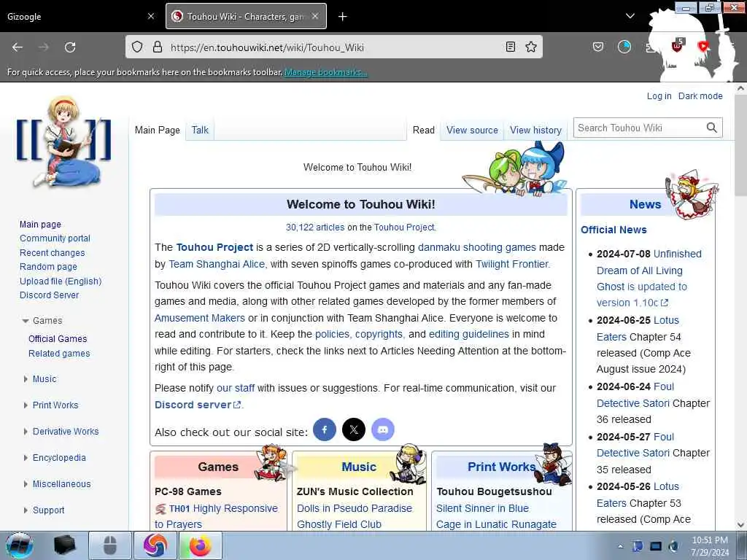Viewport: 747px width, 560px height.
Task: Open the Windows Start orb
Action: (x=20, y=545)
